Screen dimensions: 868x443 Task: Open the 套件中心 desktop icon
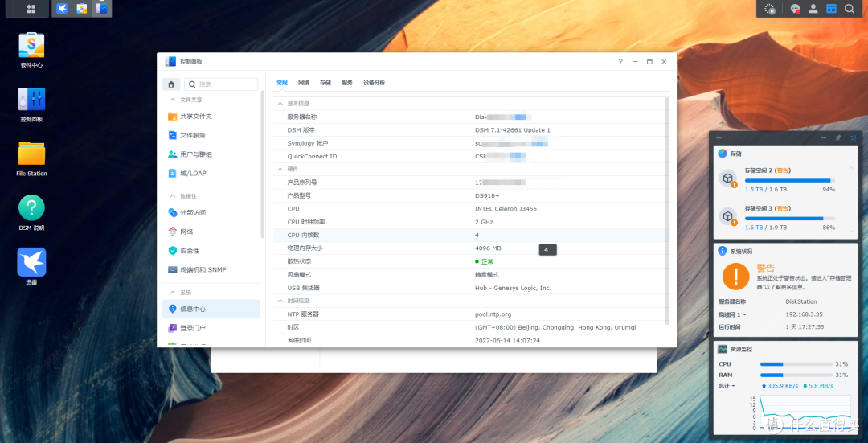pyautogui.click(x=31, y=51)
